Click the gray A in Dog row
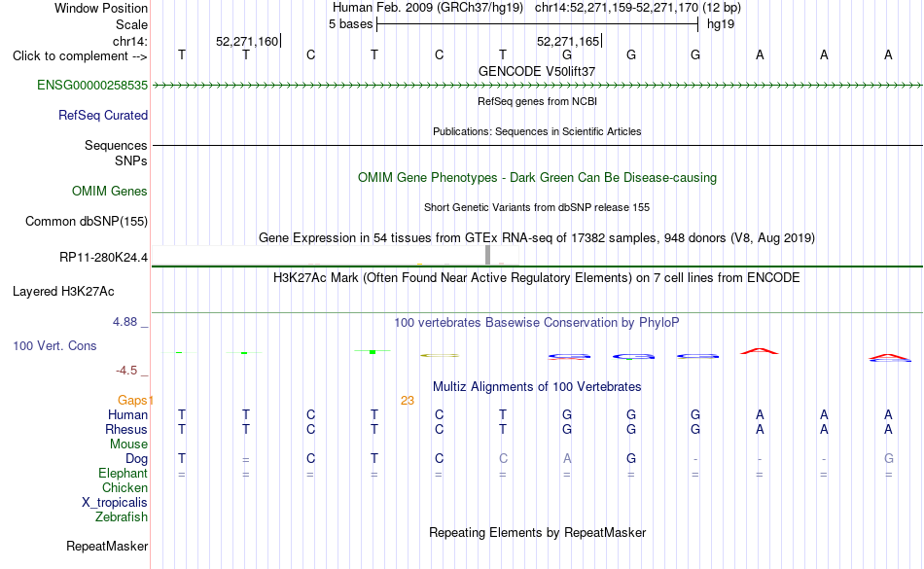This screenshot has height=569, width=924. [567, 459]
